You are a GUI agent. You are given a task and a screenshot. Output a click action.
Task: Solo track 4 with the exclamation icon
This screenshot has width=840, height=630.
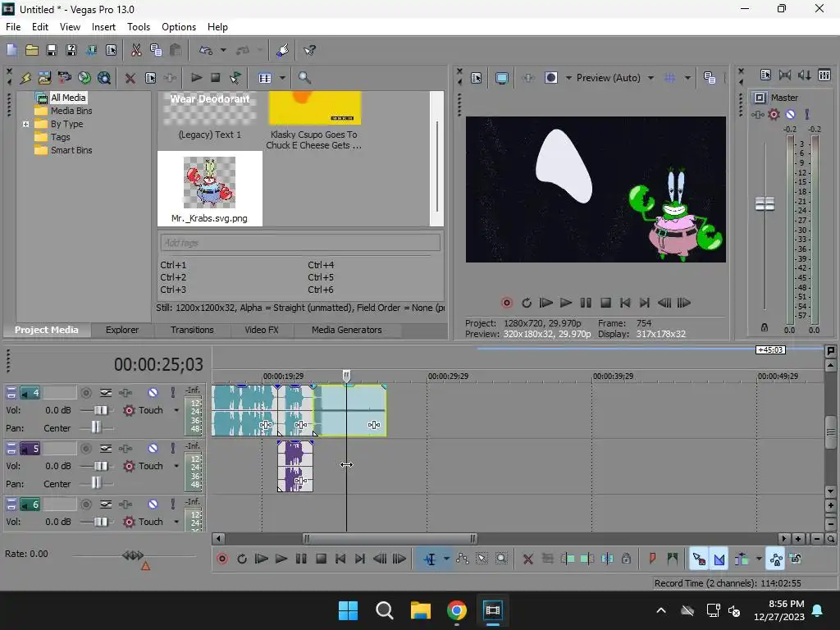tap(172, 393)
